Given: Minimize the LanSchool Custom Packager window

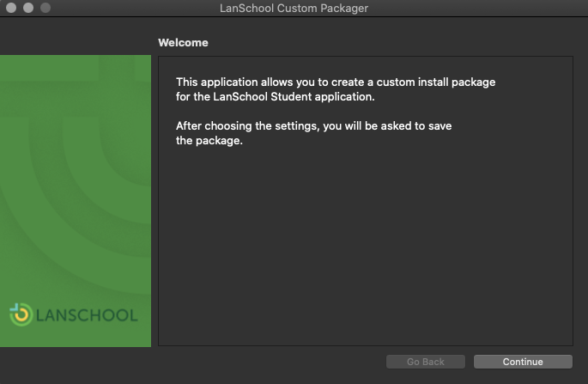Looking at the screenshot, I should tap(28, 8).
